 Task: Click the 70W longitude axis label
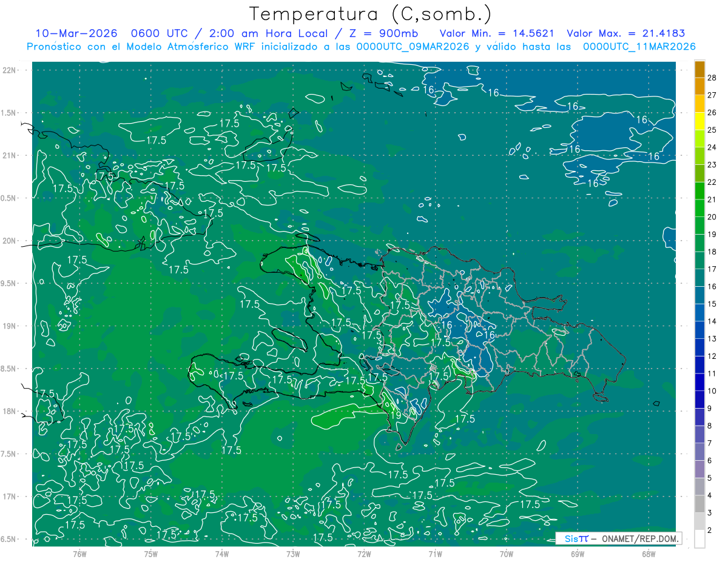click(x=507, y=554)
